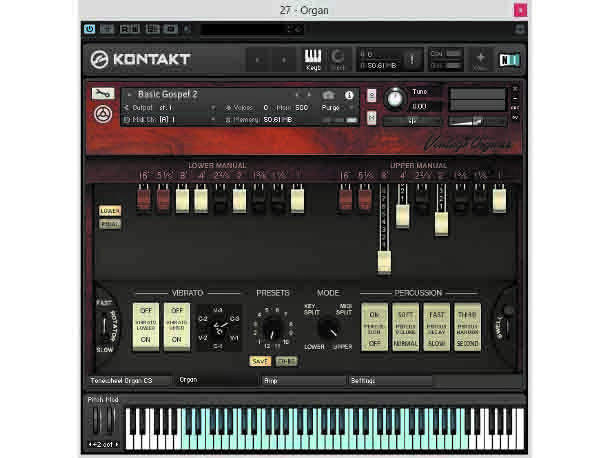This screenshot has width=610, height=458.
Task: Toggle the plugin power button
Action: (89, 29)
